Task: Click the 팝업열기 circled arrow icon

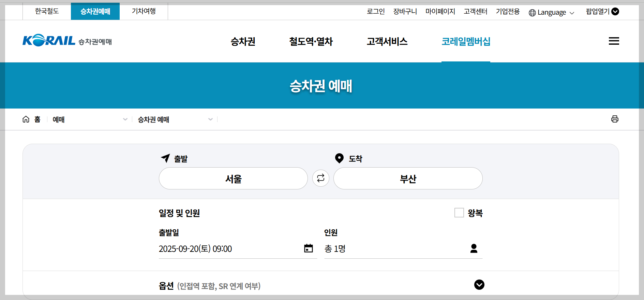Action: point(615,12)
